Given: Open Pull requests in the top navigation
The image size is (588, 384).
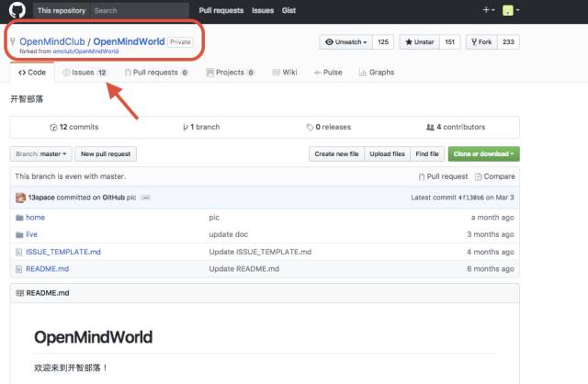Looking at the screenshot, I should point(220,10).
